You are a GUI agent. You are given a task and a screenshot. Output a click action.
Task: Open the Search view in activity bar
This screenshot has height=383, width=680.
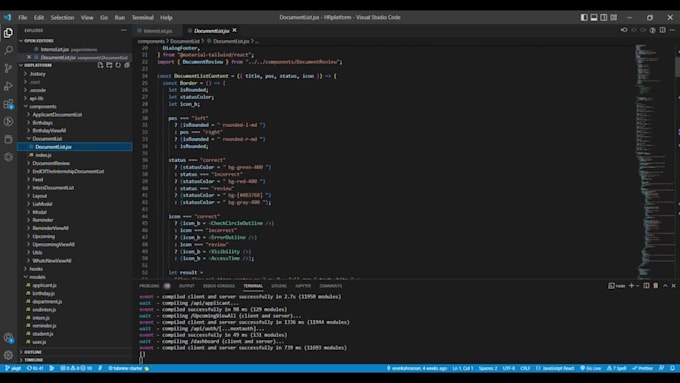pos(8,50)
